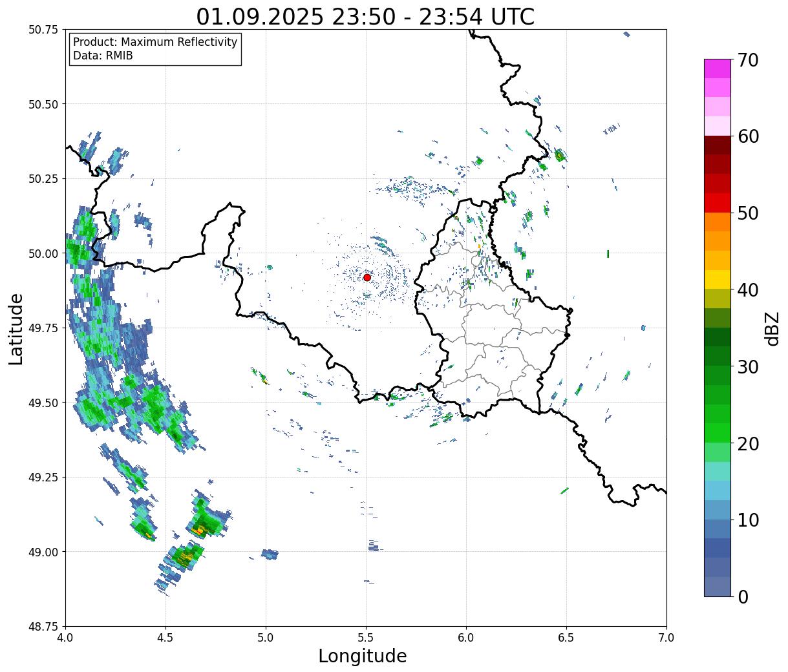Click the longitude tick label 6.0
The width and height of the screenshot is (788, 672).
click(x=466, y=638)
